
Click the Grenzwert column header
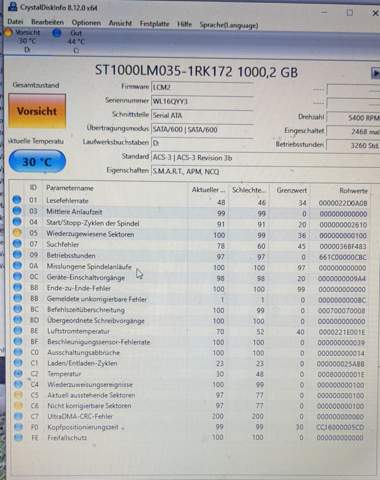[291, 190]
